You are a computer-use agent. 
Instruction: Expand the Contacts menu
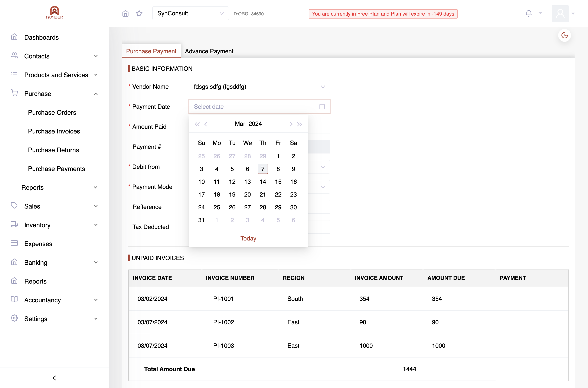(96, 56)
